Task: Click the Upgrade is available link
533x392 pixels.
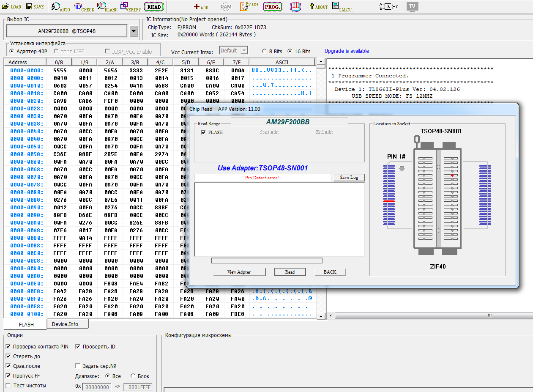Action: 347,51
